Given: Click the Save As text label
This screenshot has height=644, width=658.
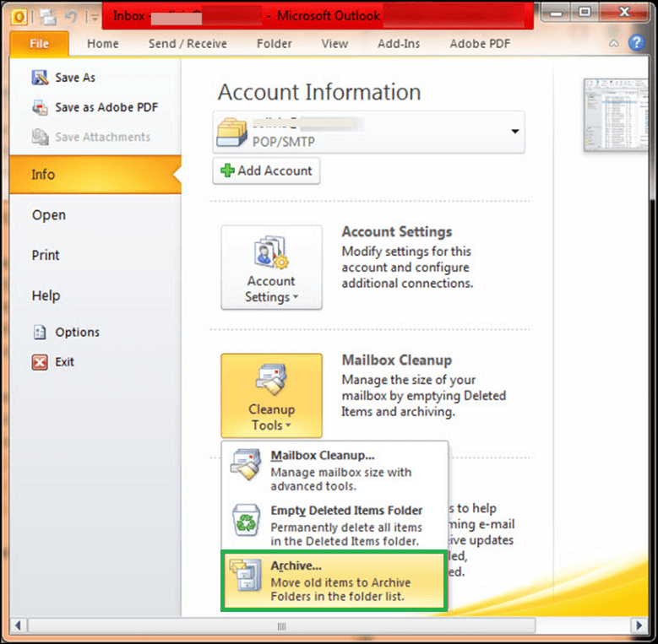Looking at the screenshot, I should [75, 78].
